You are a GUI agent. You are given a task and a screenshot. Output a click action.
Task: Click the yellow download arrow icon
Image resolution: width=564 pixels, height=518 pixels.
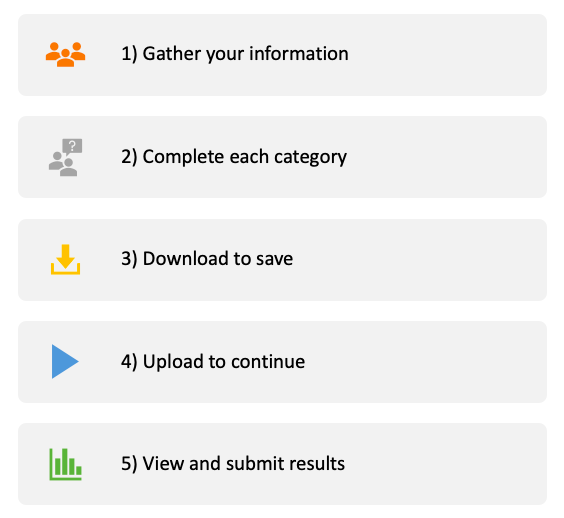click(x=65, y=259)
